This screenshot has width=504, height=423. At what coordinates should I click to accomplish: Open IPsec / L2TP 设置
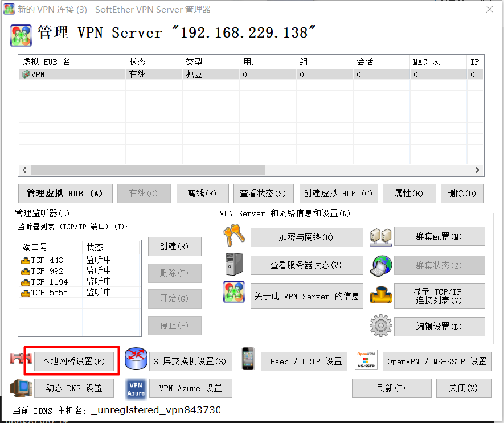tap(304, 362)
